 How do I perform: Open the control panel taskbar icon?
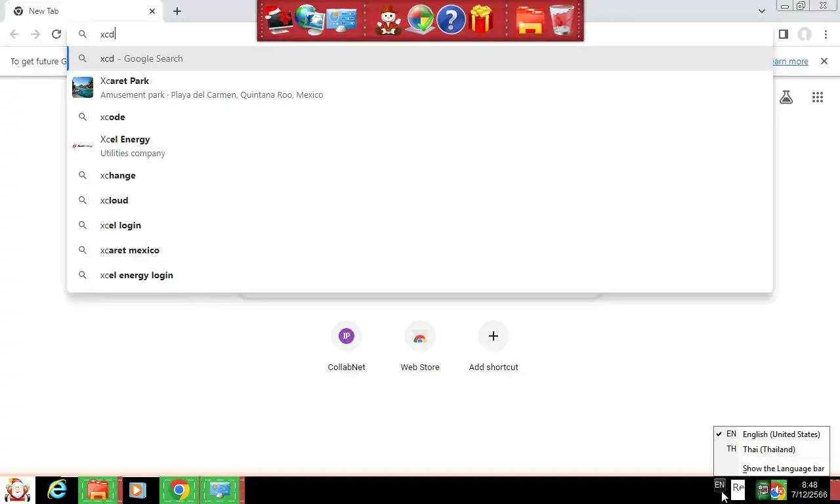[219, 490]
